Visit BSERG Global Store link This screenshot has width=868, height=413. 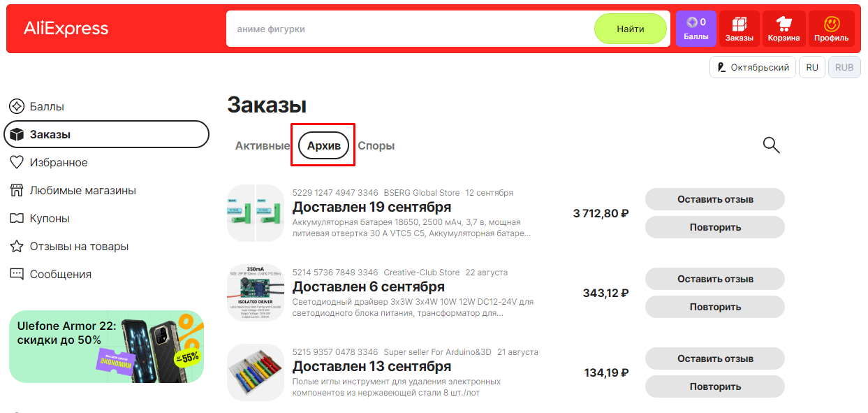[422, 193]
